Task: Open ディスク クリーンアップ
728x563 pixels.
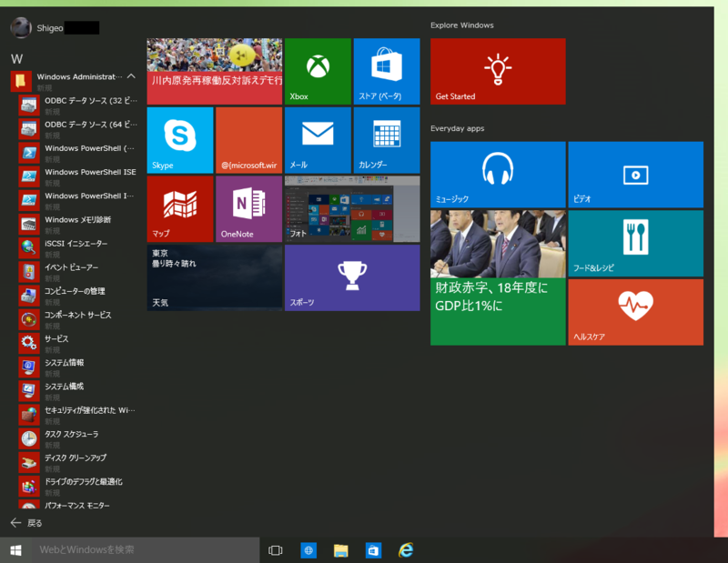Action: tap(78, 462)
